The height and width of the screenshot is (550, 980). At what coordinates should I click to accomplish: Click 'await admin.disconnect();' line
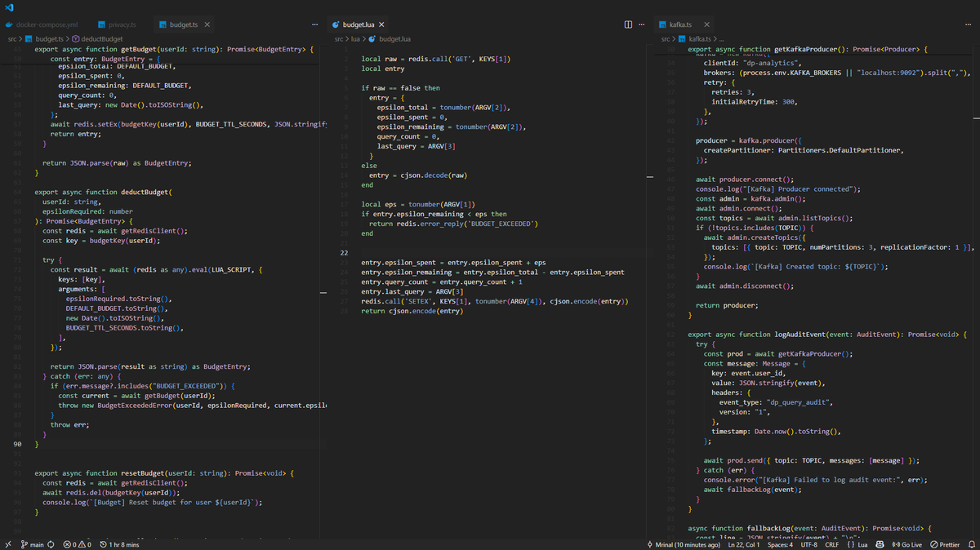[x=745, y=286]
